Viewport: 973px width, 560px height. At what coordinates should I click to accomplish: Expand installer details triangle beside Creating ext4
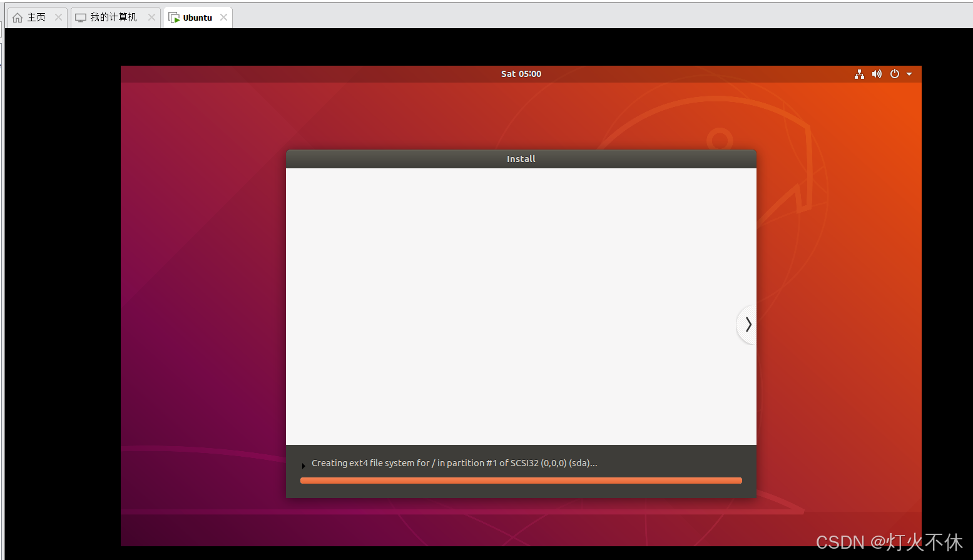coord(303,466)
